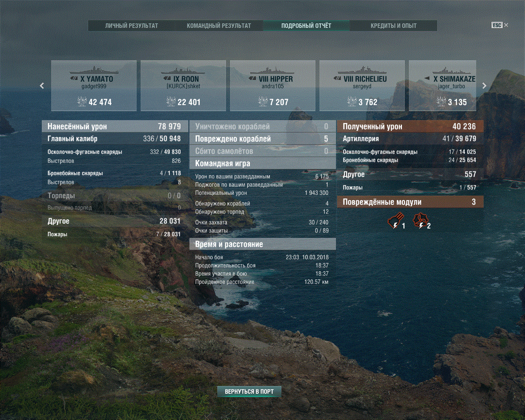Select the Подробный отчёт tab

(306, 25)
